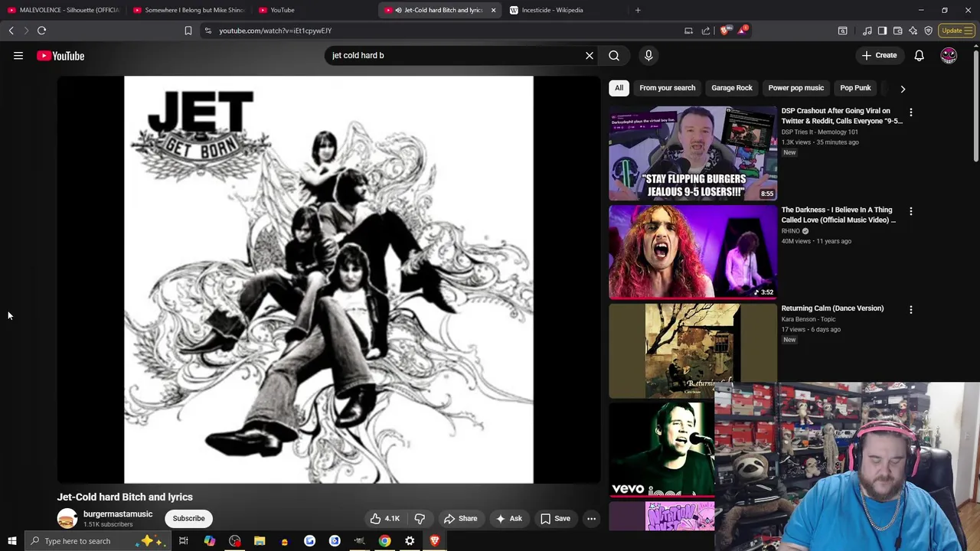Click the browser address bar URL

tap(275, 31)
